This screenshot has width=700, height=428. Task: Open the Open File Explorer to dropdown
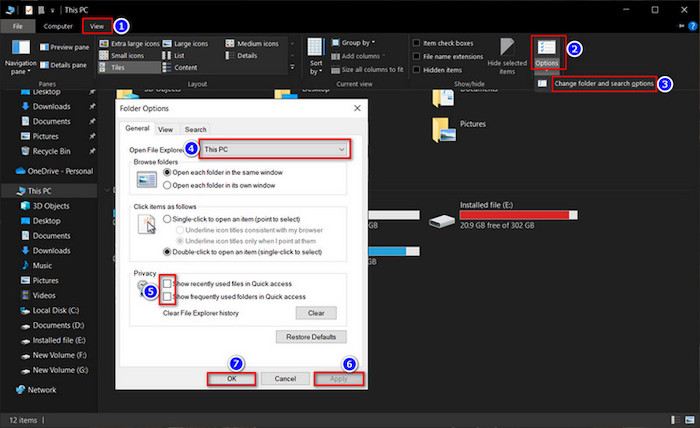click(x=274, y=150)
